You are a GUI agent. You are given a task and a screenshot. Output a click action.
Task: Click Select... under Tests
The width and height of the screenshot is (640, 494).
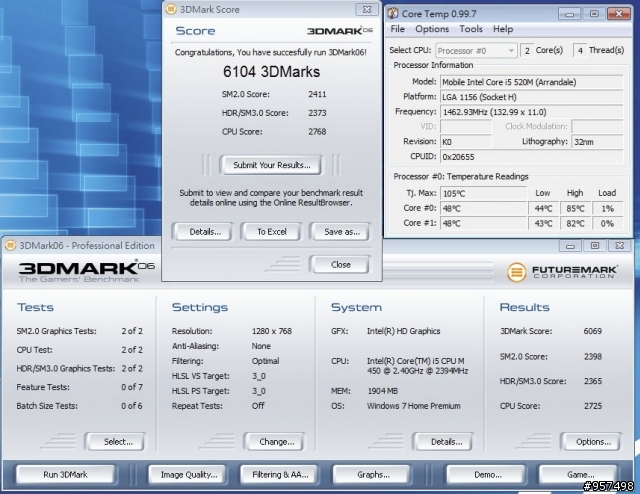coord(115,442)
